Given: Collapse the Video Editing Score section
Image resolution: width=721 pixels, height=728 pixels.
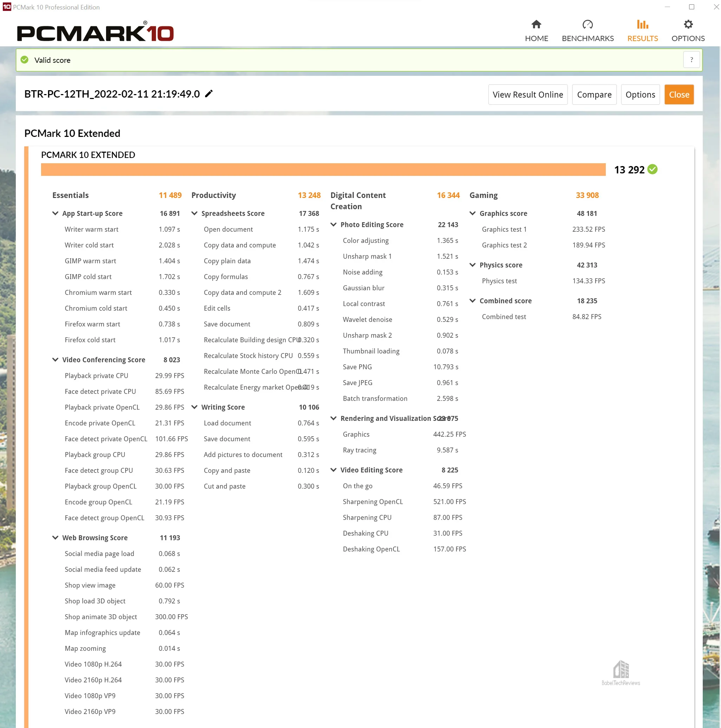Looking at the screenshot, I should click(333, 470).
